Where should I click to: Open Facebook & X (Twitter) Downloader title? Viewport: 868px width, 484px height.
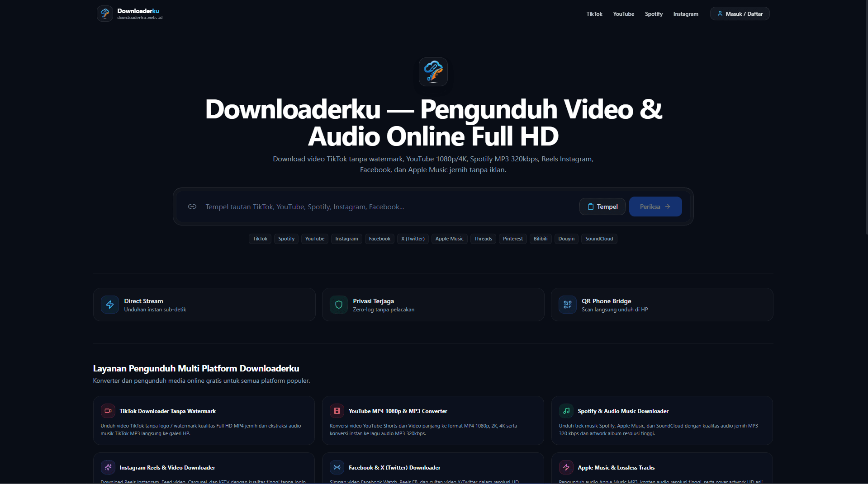[x=394, y=468]
